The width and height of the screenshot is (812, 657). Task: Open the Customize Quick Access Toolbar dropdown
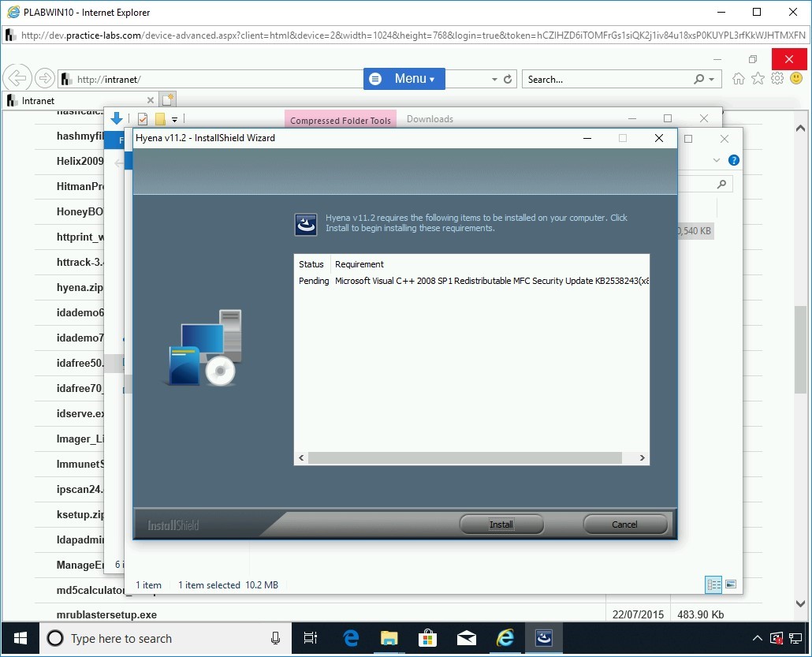[x=174, y=120]
